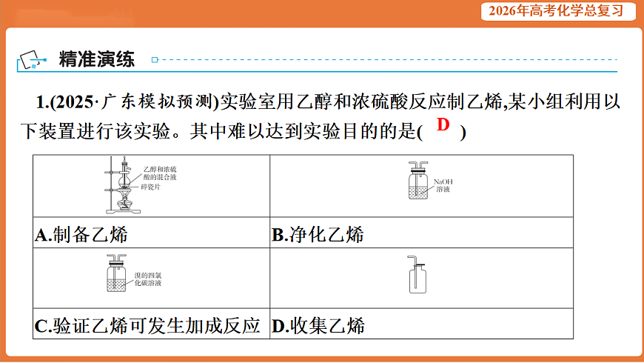Select option 'C.验证乙烯可发生加成反应'
644x363 pixels.
tap(147, 326)
